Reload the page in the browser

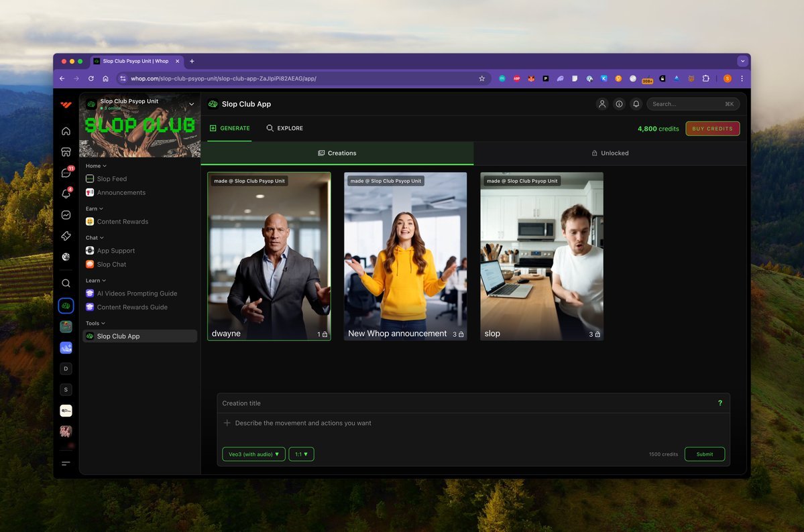pyautogui.click(x=91, y=78)
